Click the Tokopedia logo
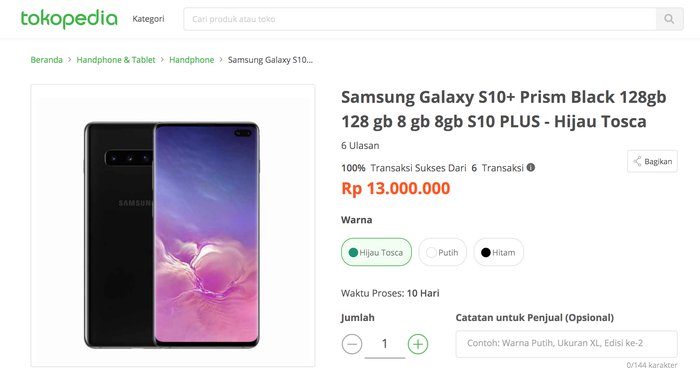This screenshot has width=700, height=374. tap(69, 19)
